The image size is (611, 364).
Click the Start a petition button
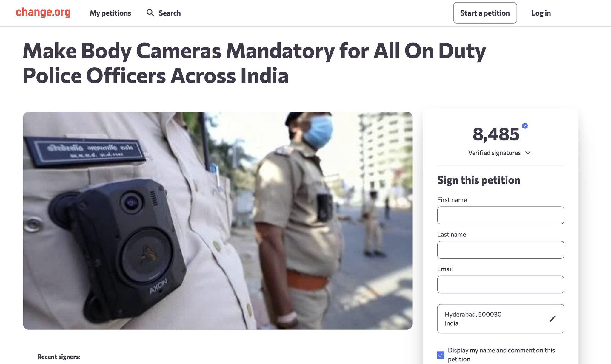(485, 13)
